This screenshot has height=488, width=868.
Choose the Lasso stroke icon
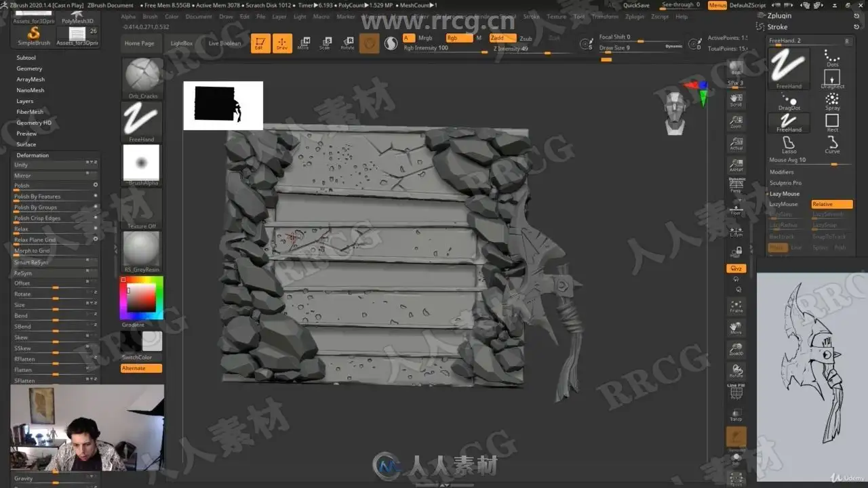[789, 144]
